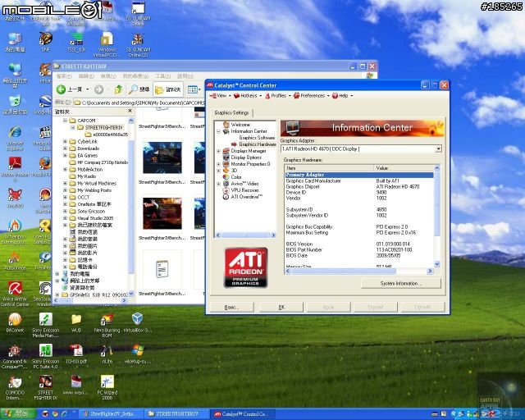
Task: Select the STREETFIGHTERIV folder in tree
Action: (103, 128)
